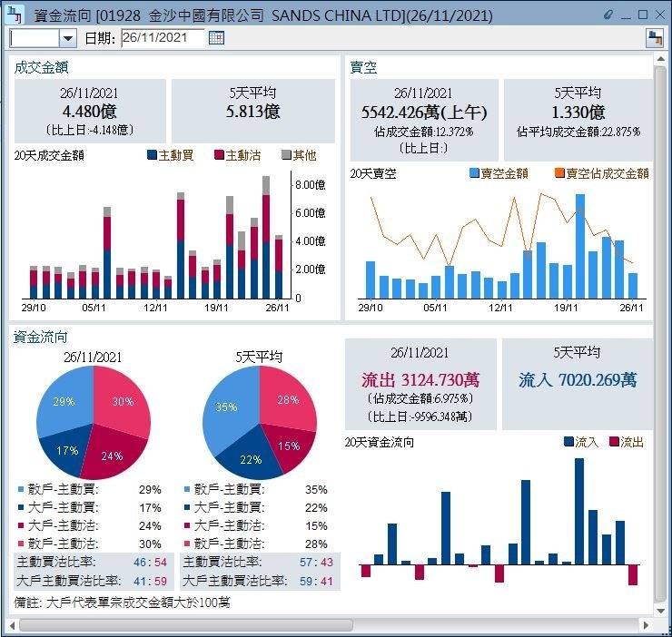Expand the stock code dropdown arrow
The image size is (672, 637).
pyautogui.click(x=68, y=37)
